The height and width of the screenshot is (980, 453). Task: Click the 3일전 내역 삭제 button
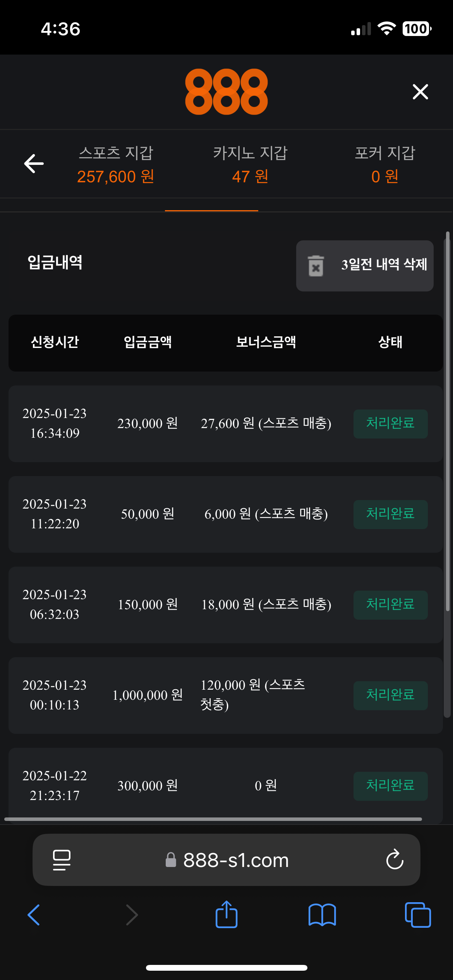[365, 266]
